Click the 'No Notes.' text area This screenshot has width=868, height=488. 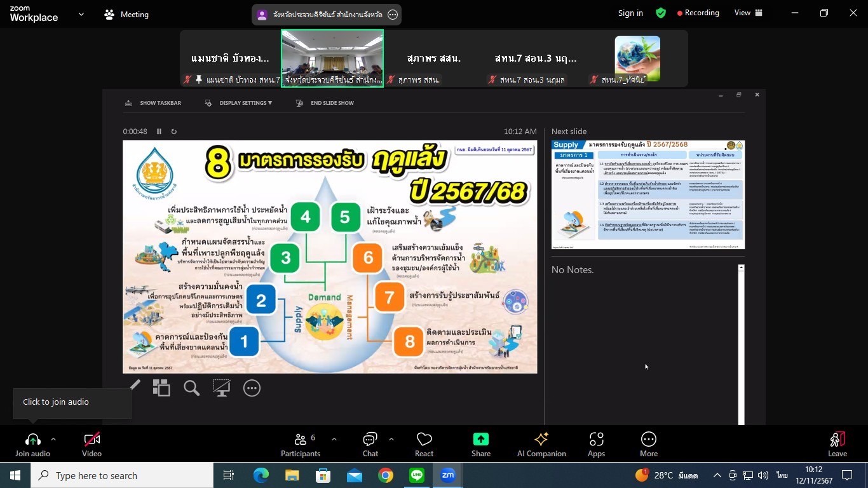coord(573,270)
